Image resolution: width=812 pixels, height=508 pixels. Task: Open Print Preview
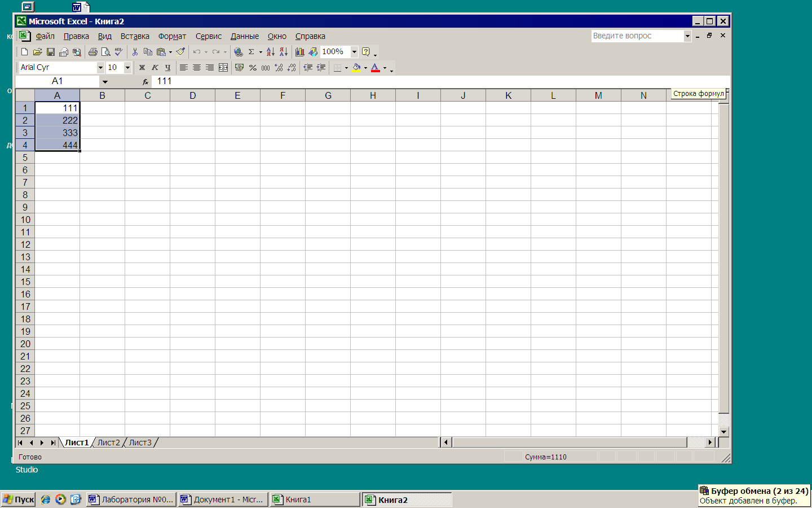(105, 52)
